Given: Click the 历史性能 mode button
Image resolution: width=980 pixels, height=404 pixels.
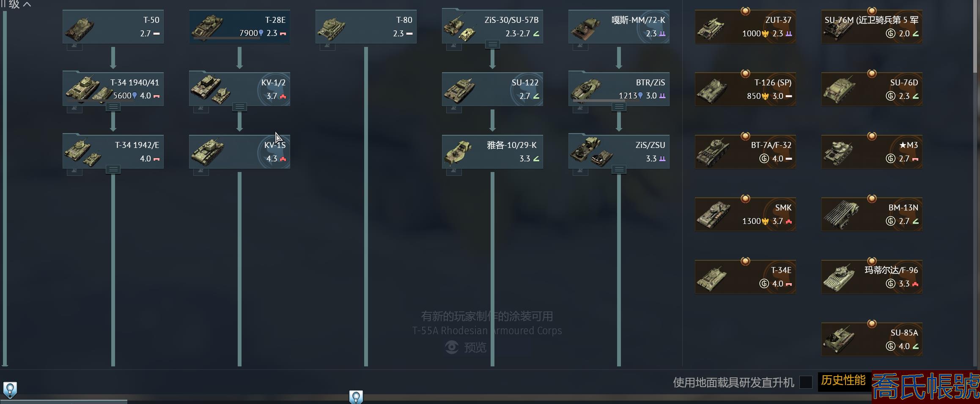Looking at the screenshot, I should (843, 381).
